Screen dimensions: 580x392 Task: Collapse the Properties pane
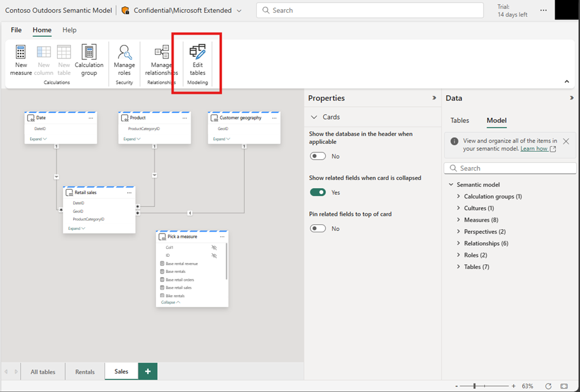[x=434, y=98]
